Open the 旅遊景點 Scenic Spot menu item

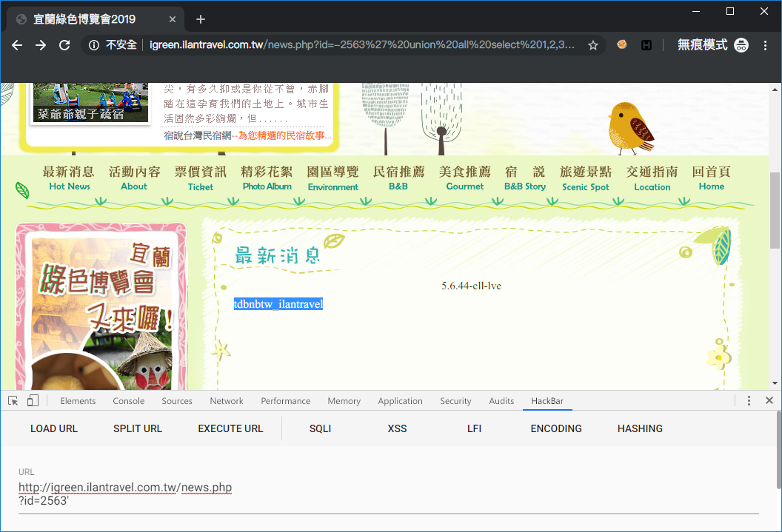pos(586,178)
